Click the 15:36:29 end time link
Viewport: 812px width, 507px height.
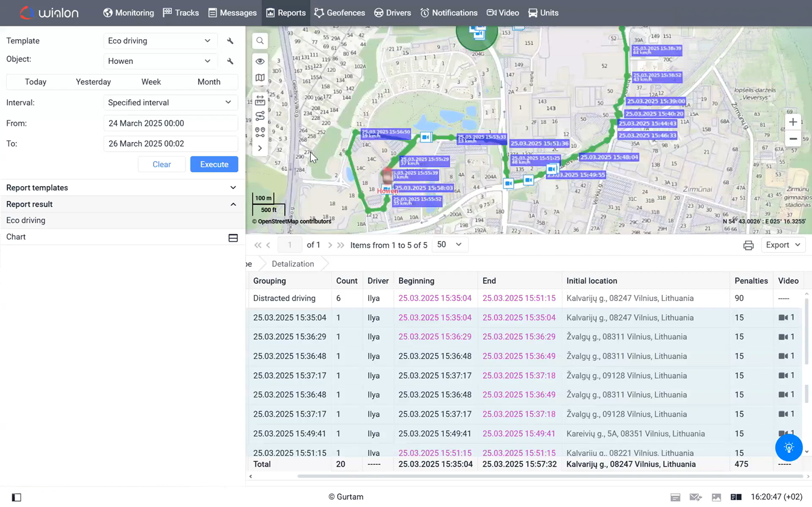519,337
